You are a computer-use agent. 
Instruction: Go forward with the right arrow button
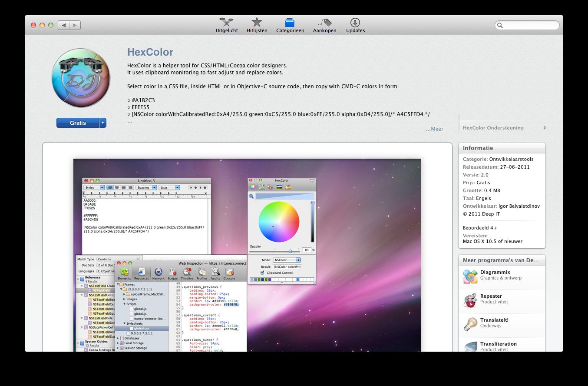(75, 25)
